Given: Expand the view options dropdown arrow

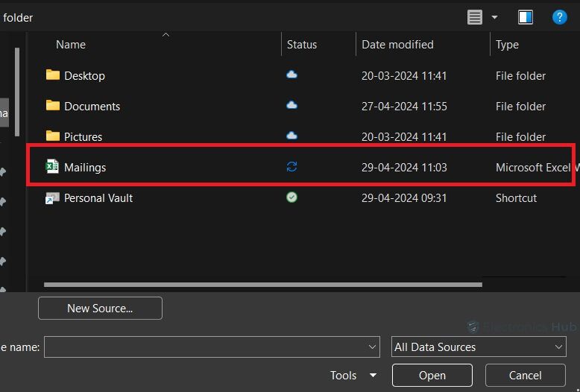Looking at the screenshot, I should (494, 17).
